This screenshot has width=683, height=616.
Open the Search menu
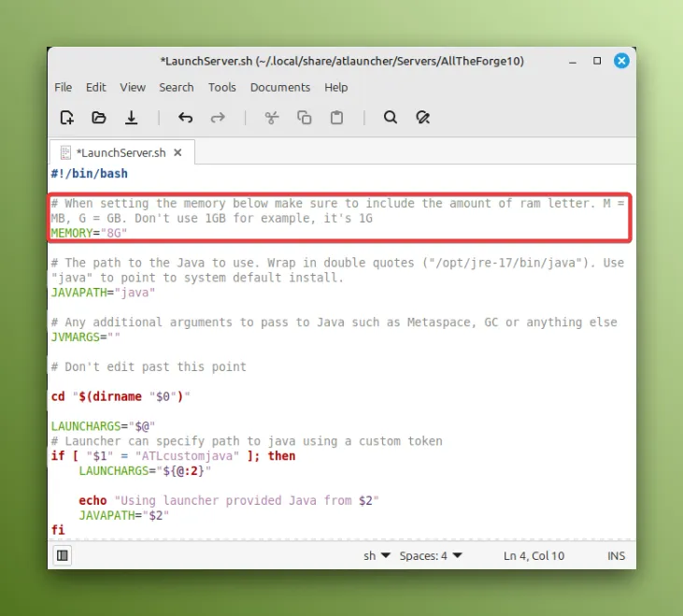pyautogui.click(x=177, y=87)
